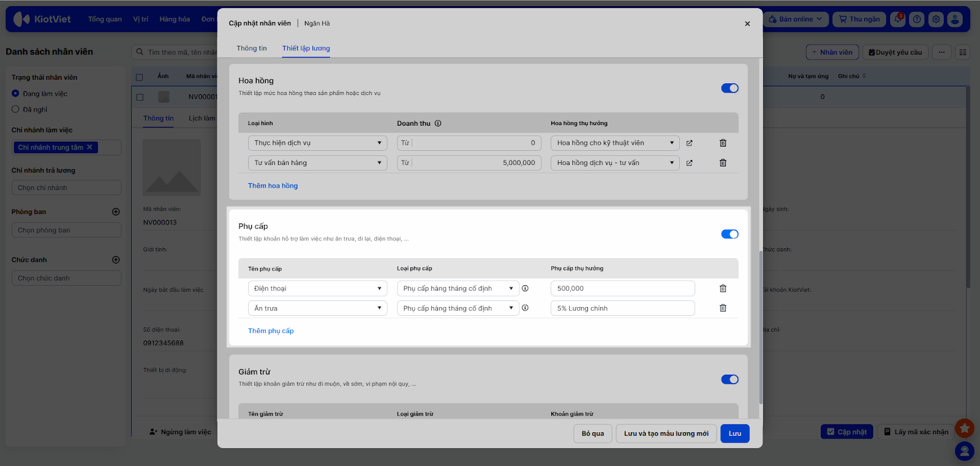
Task: Click info icon beside Điện thoại allowance type
Action: click(x=525, y=289)
